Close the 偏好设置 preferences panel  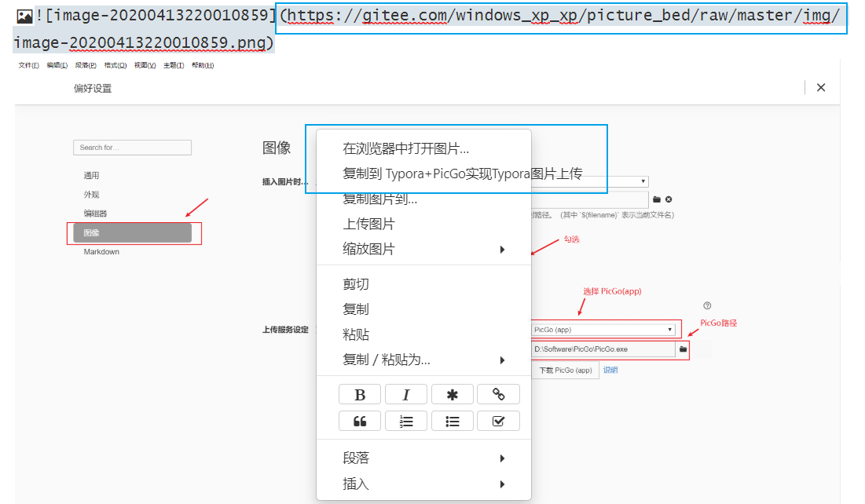point(821,88)
